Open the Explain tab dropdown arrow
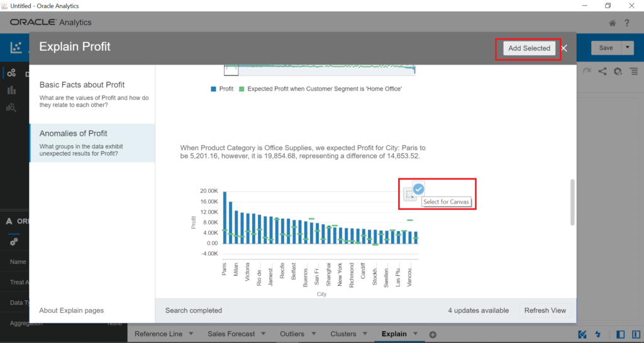644x343 pixels. [x=415, y=334]
